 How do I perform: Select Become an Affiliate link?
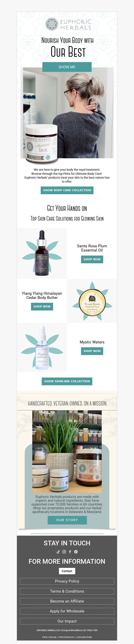67,601
